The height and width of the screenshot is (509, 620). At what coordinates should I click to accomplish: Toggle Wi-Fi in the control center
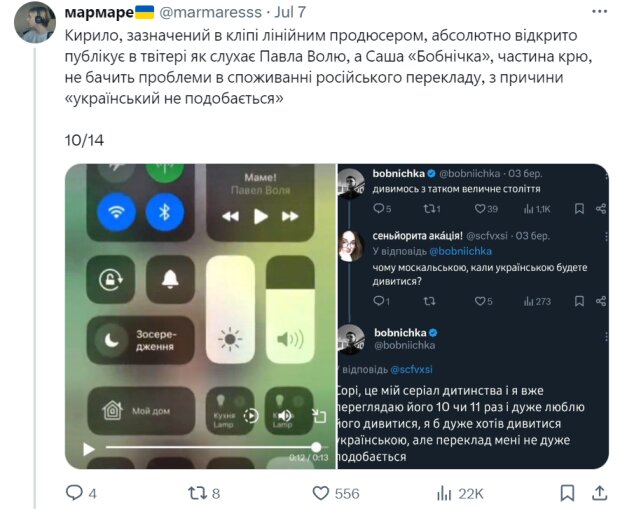pyautogui.click(x=117, y=212)
